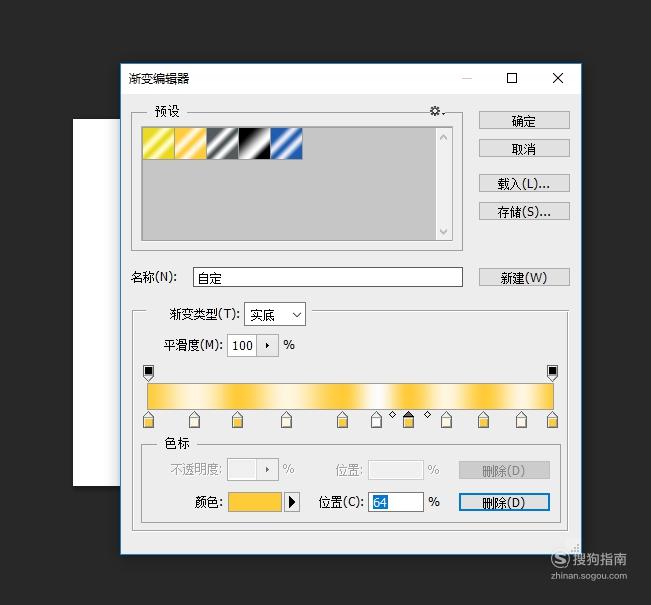This screenshot has height=605, width=651.
Task: Click the 新建(W) new button
Action: (524, 277)
